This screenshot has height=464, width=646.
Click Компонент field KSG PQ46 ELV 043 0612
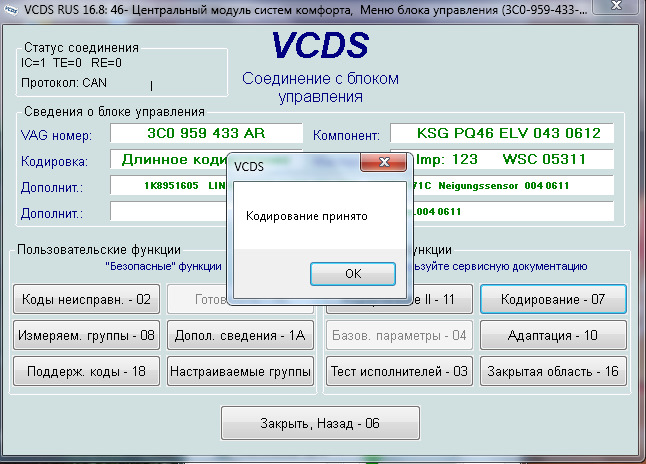502,133
